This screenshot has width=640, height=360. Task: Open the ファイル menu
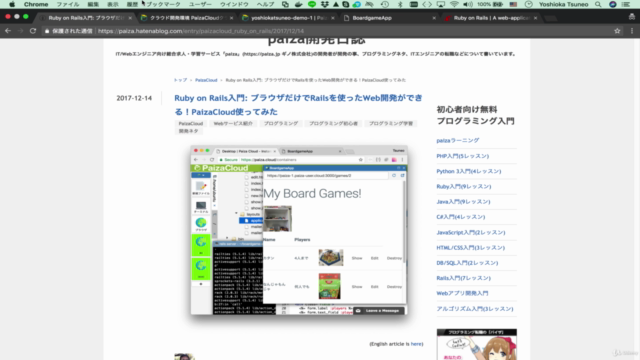point(68,4)
